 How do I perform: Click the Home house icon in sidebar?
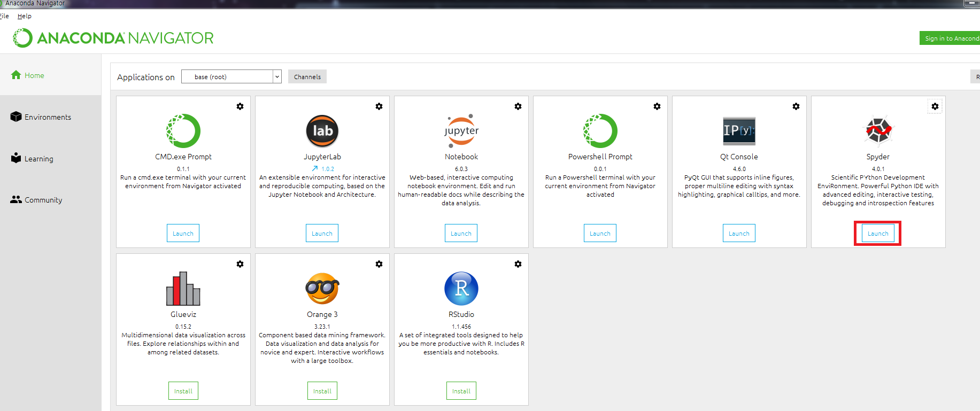pos(16,75)
